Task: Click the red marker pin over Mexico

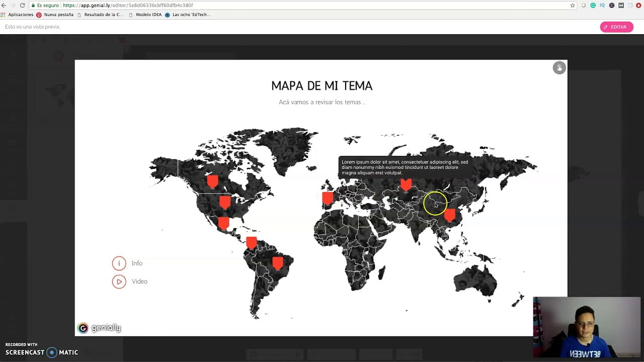Action: click(x=223, y=223)
